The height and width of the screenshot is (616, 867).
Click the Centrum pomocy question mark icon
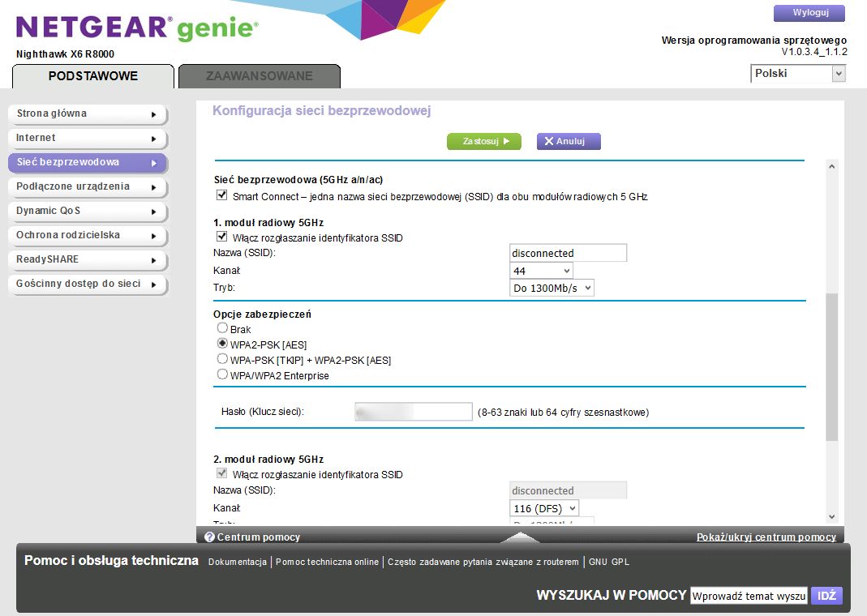209,537
